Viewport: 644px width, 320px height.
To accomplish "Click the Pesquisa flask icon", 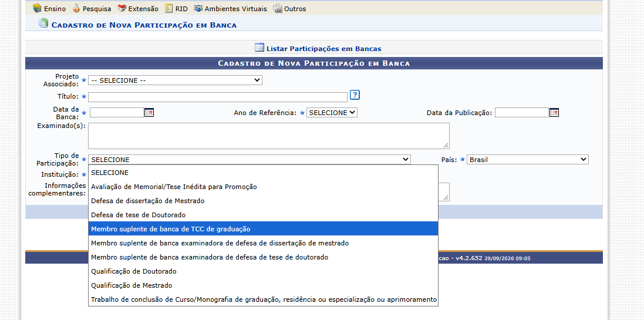I will click(x=76, y=8).
